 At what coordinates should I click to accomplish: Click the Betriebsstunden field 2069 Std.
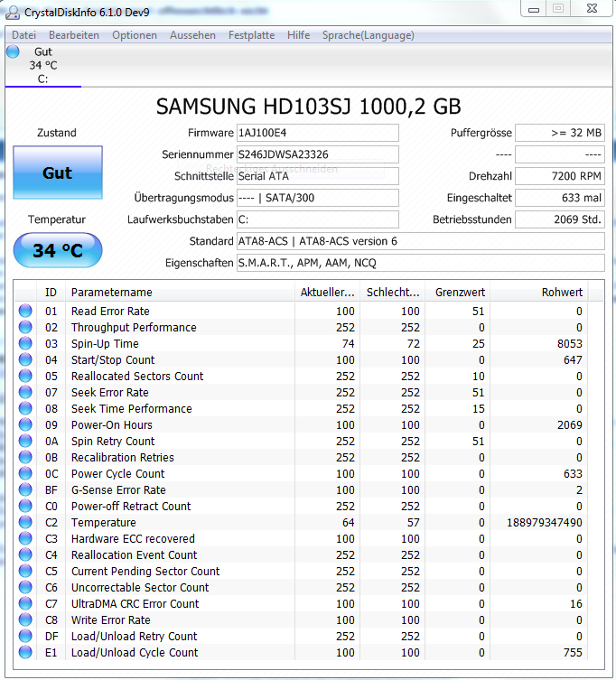[x=560, y=219]
